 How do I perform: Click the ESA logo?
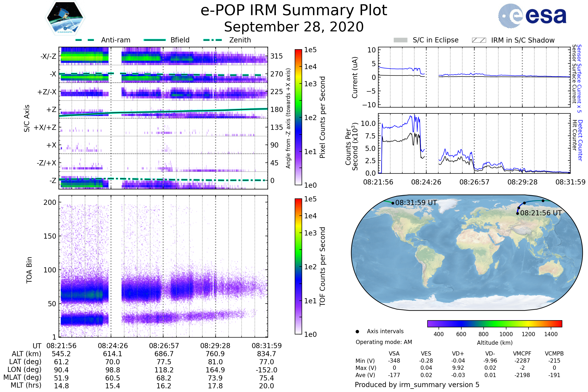pyautogui.click(x=532, y=15)
